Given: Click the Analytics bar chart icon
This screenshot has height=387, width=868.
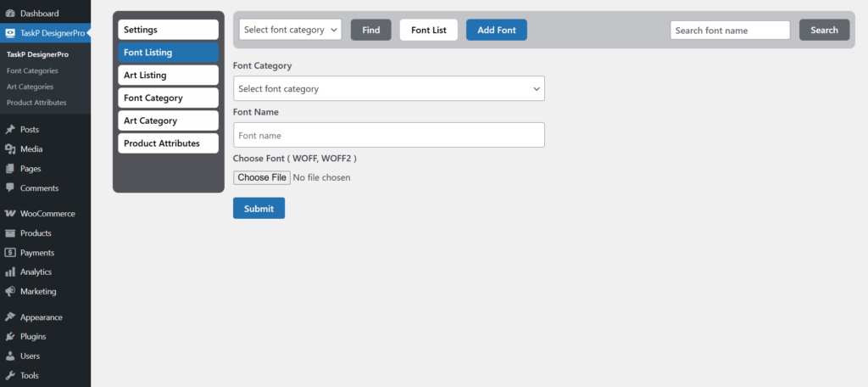Looking at the screenshot, I should (x=10, y=272).
